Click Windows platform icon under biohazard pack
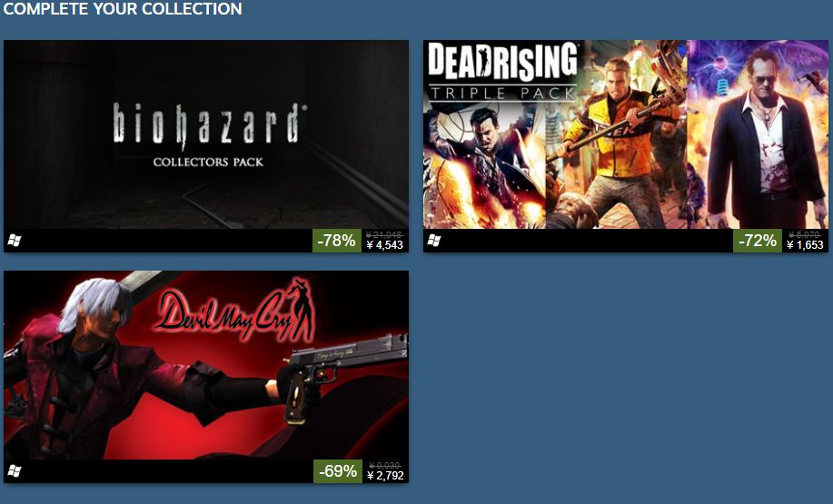This screenshot has width=833, height=504. point(15,241)
